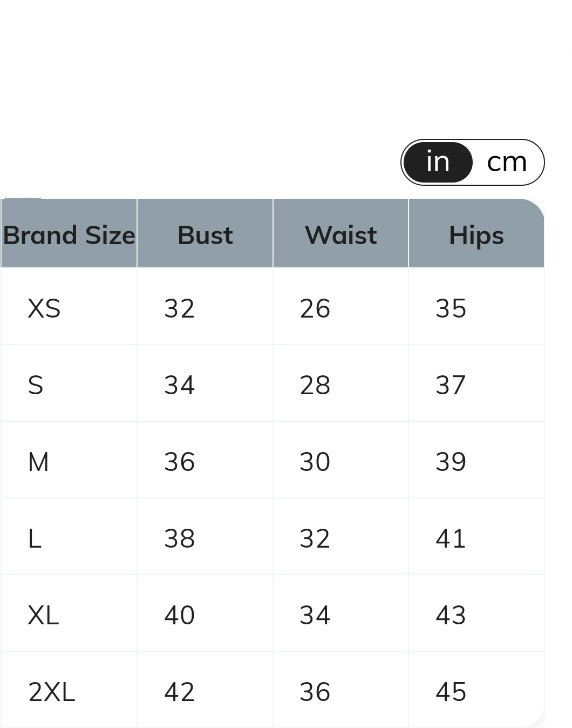Select the M size row label

pyautogui.click(x=38, y=462)
